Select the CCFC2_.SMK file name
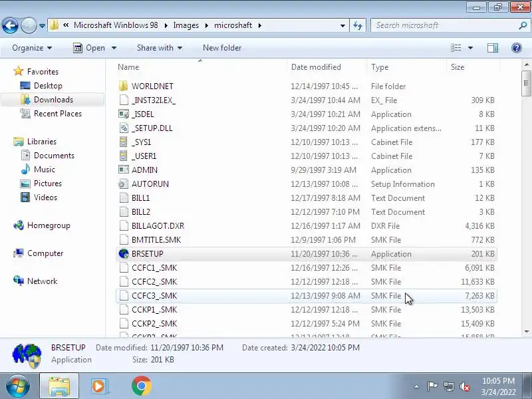 tap(154, 281)
